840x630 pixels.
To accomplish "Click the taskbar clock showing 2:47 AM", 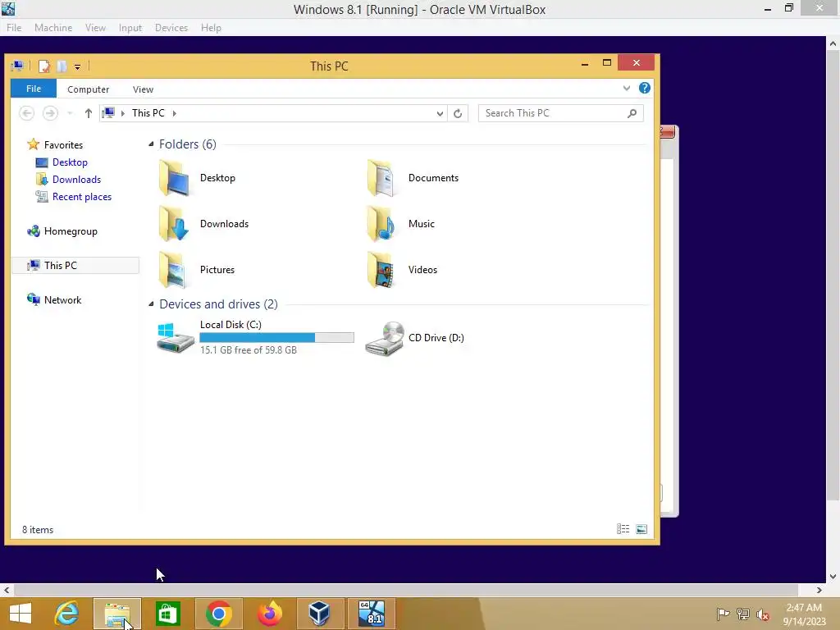I will 804,614.
